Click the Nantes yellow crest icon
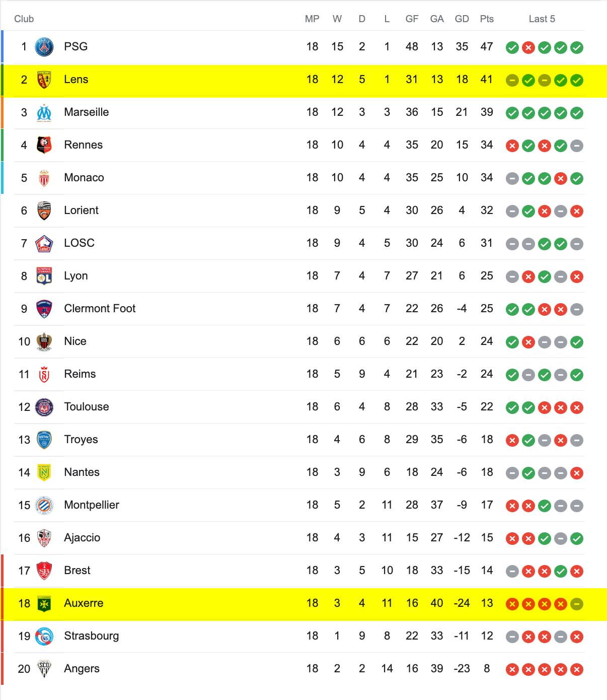Image resolution: width=607 pixels, height=700 pixels. (44, 473)
